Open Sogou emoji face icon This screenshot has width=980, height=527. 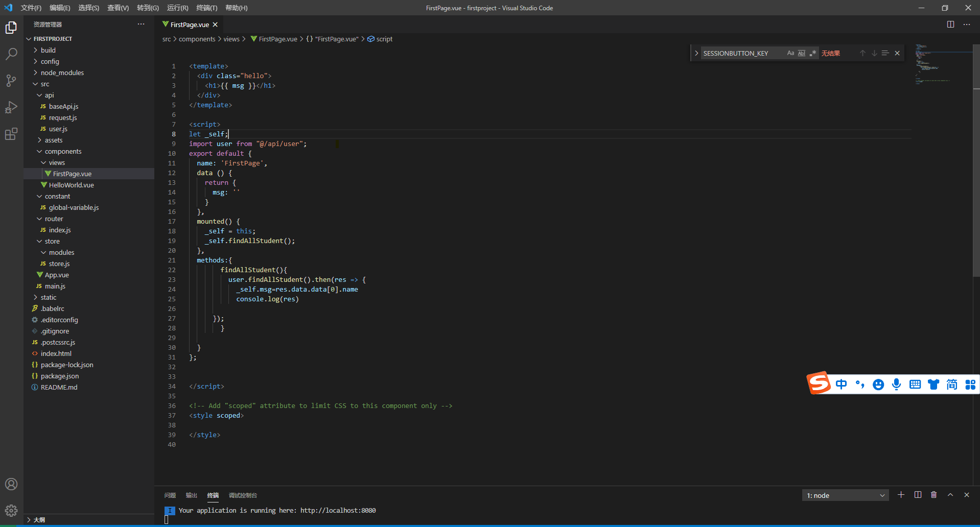pos(878,385)
